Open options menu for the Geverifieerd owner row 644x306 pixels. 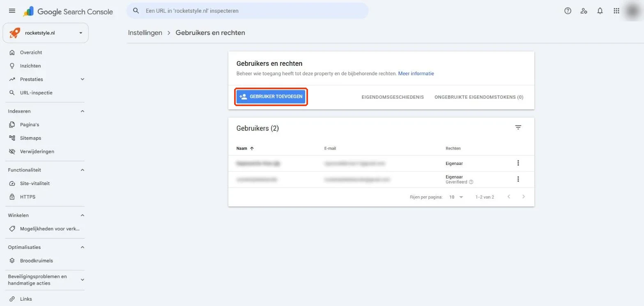tap(518, 179)
